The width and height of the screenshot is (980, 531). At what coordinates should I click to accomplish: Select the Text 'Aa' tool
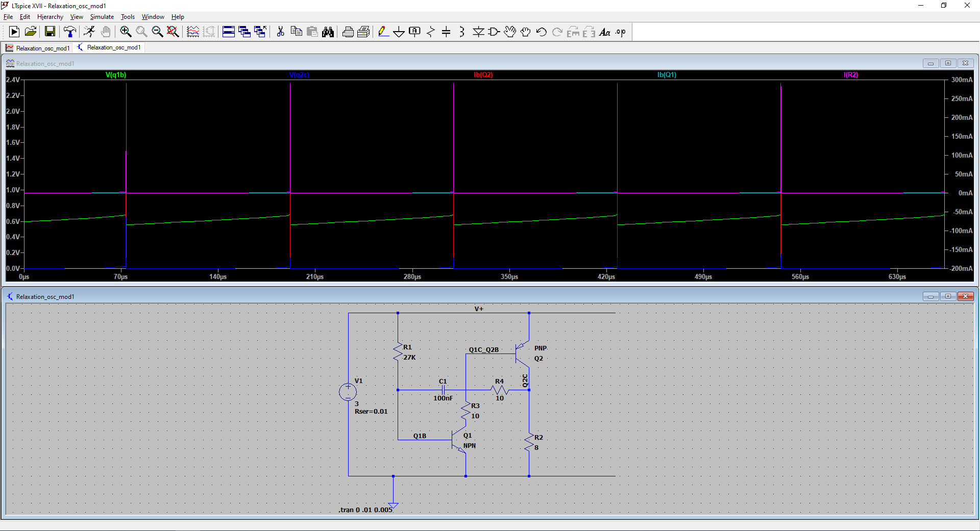point(605,32)
